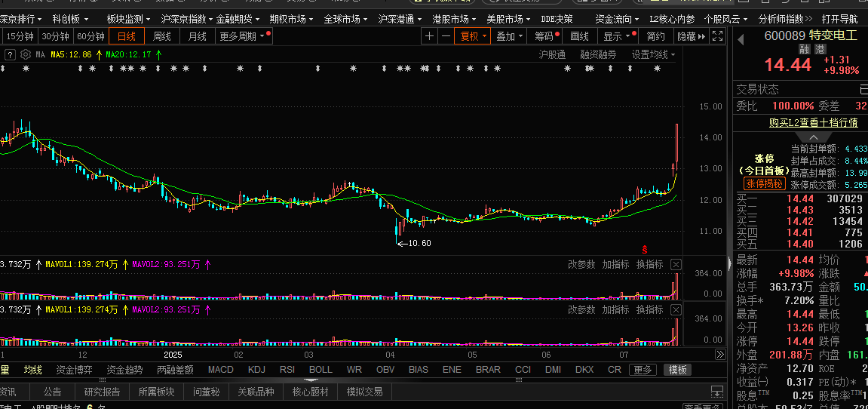Click the 隐藏 hide panel button

pos(691,36)
